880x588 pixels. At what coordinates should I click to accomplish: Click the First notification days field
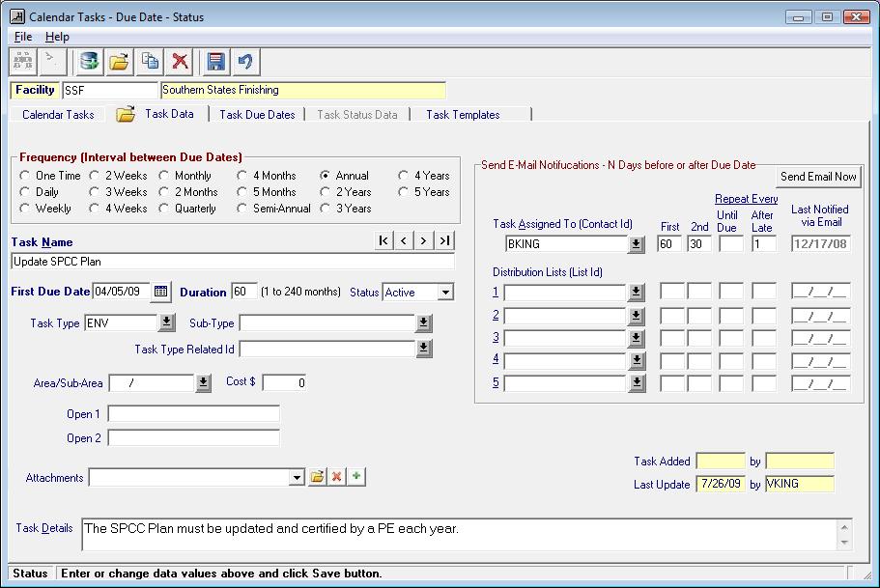(x=669, y=244)
